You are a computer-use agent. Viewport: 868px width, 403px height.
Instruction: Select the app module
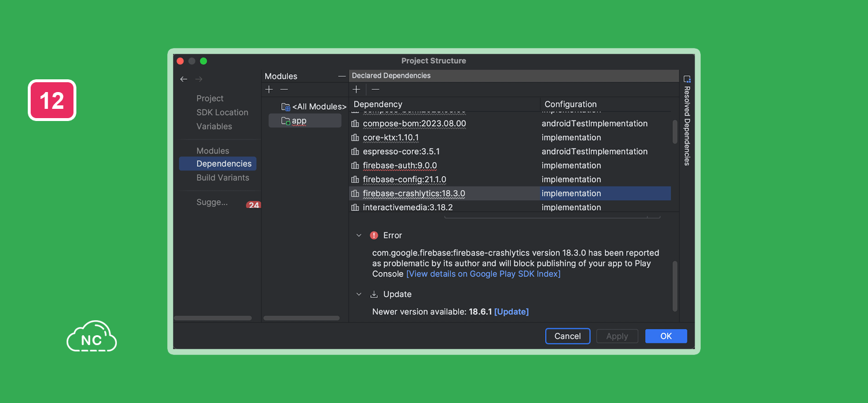coord(305,120)
